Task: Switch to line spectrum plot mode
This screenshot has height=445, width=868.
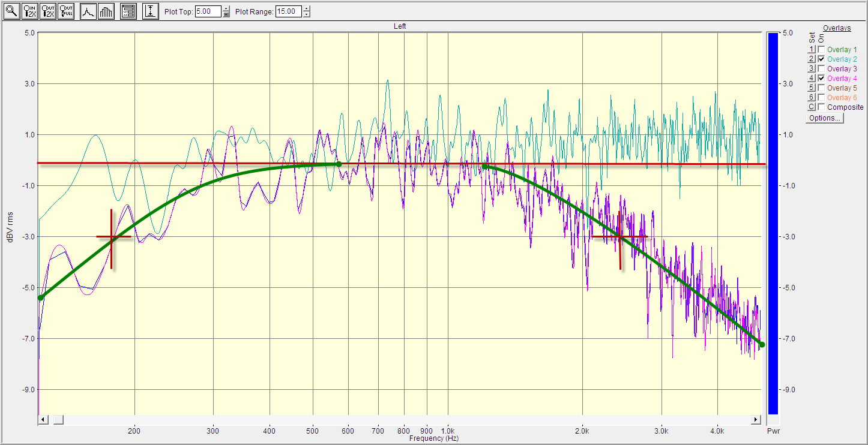Action: pos(88,11)
